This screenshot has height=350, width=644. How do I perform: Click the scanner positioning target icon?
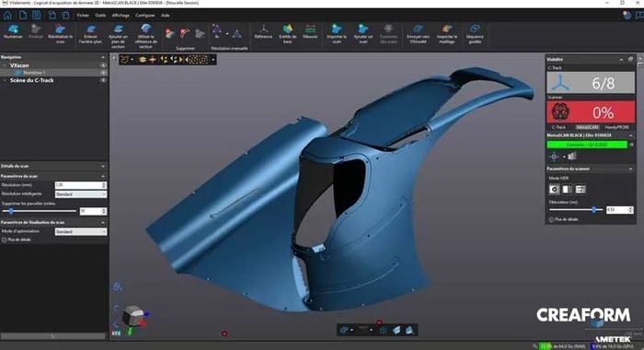click(x=554, y=157)
